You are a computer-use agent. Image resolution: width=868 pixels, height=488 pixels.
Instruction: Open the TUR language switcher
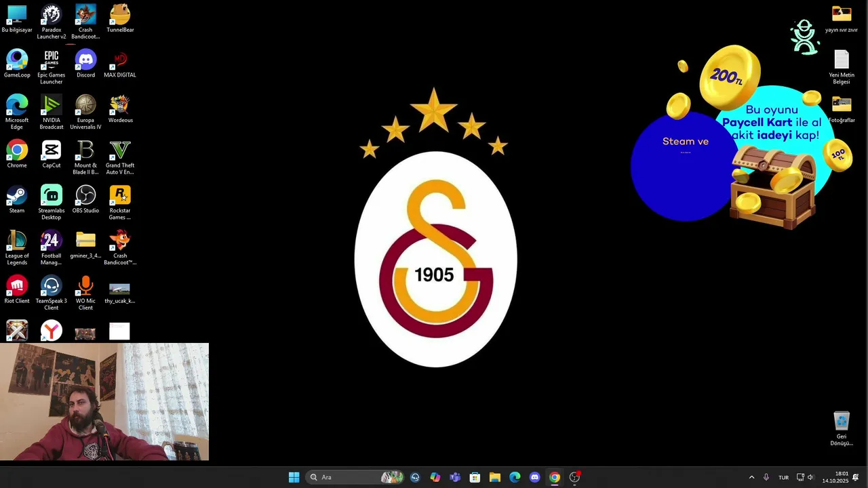(x=783, y=477)
